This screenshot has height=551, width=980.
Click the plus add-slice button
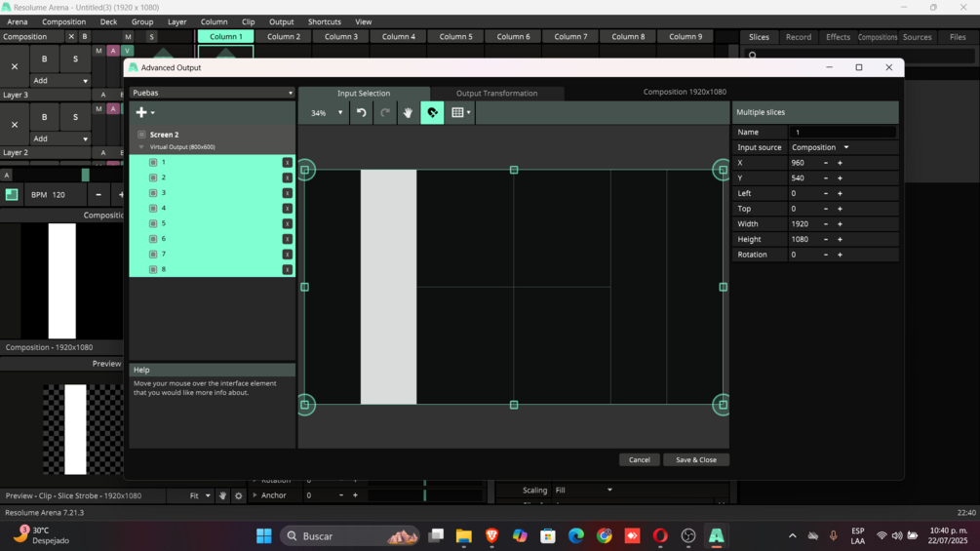point(144,112)
